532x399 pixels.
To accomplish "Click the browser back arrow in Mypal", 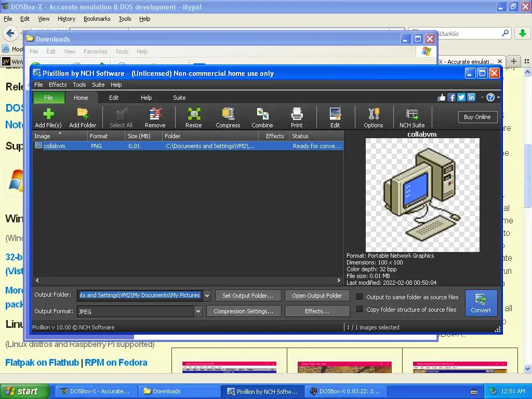I will click(x=10, y=33).
